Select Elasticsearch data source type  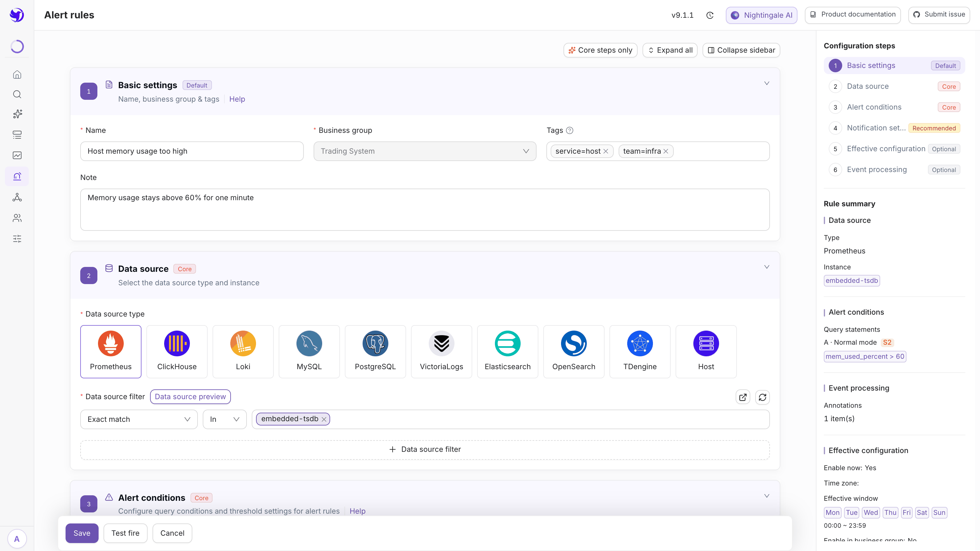pyautogui.click(x=507, y=351)
